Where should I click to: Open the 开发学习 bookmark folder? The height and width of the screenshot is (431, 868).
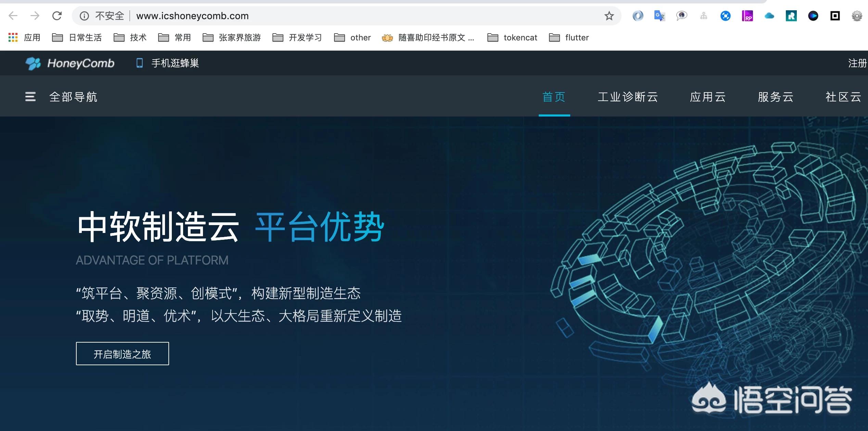(x=297, y=37)
